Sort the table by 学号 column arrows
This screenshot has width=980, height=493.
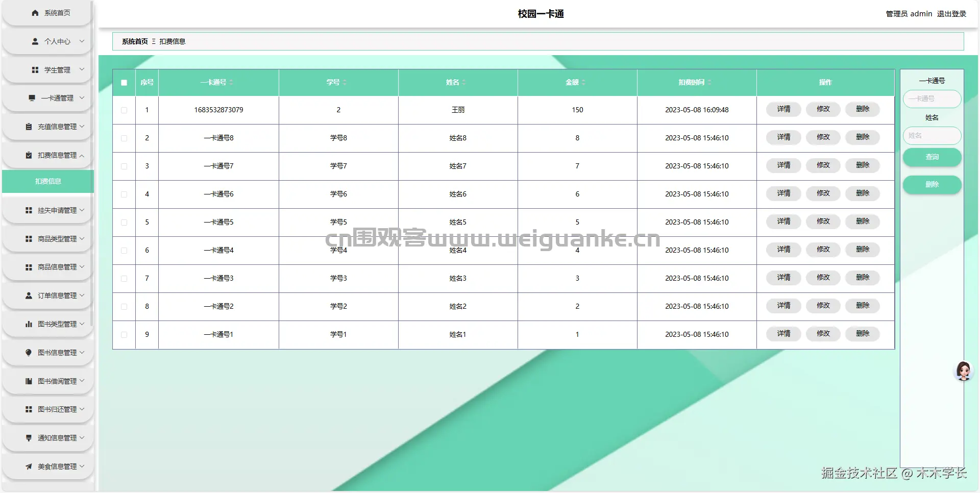(x=345, y=82)
